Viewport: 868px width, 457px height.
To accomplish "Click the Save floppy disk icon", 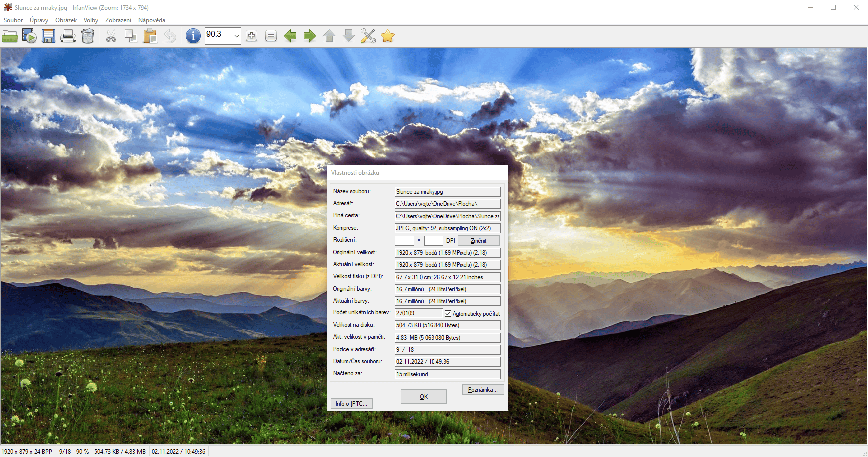I will [48, 36].
